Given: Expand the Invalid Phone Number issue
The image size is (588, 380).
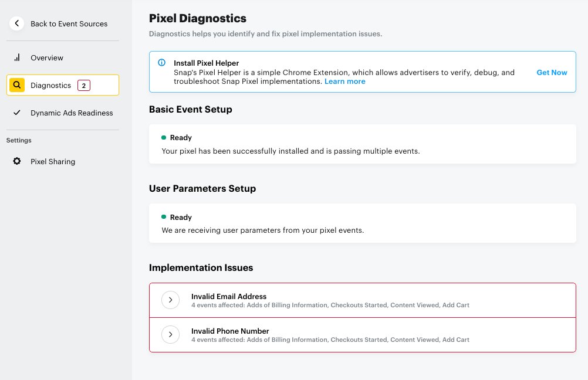Looking at the screenshot, I should point(170,334).
